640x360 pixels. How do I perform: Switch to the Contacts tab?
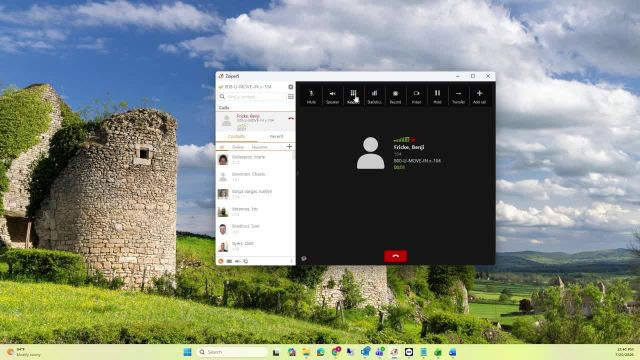(x=236, y=137)
